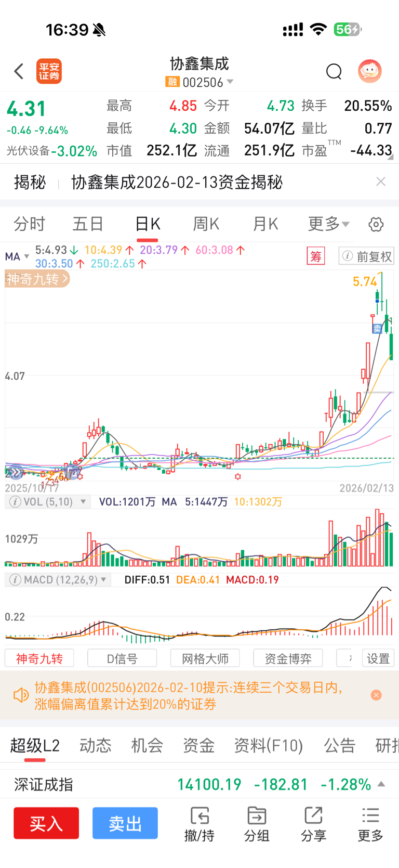The width and height of the screenshot is (399, 868).
Task: Expand the 更多 chart period dropdown
Action: [x=329, y=224]
